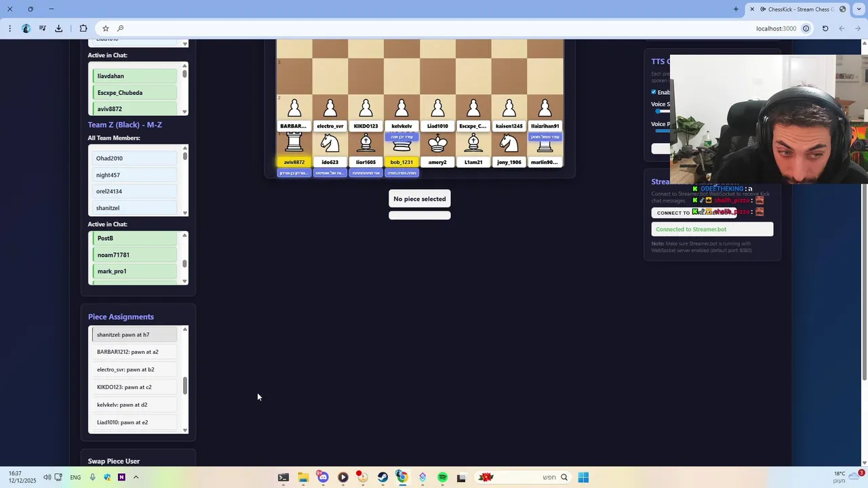Select the white pawn labeled electro_svr
868x488 pixels.
pos(330,108)
